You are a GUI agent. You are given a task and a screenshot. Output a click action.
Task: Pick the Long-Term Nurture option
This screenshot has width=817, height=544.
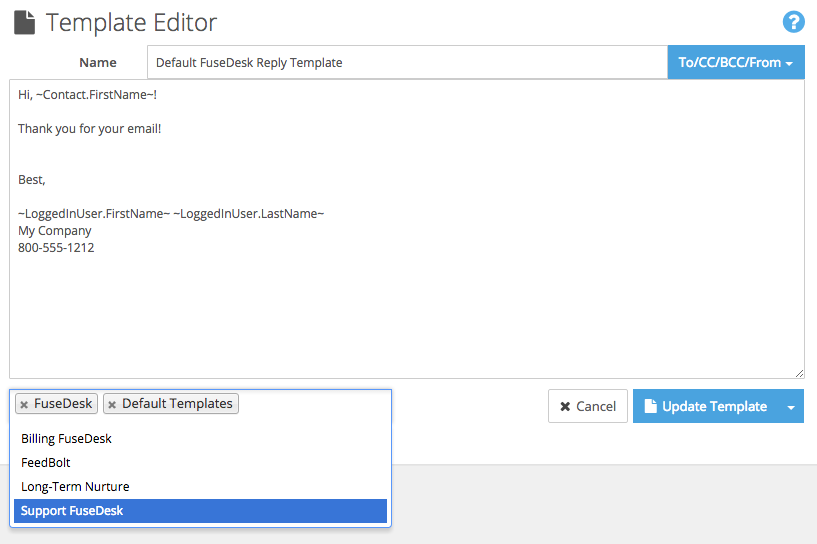point(75,487)
